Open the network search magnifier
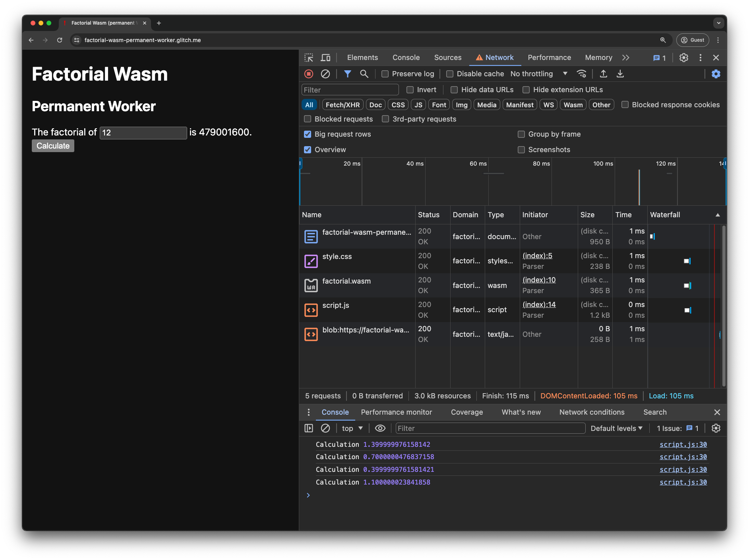This screenshot has width=749, height=560. pos(364,74)
